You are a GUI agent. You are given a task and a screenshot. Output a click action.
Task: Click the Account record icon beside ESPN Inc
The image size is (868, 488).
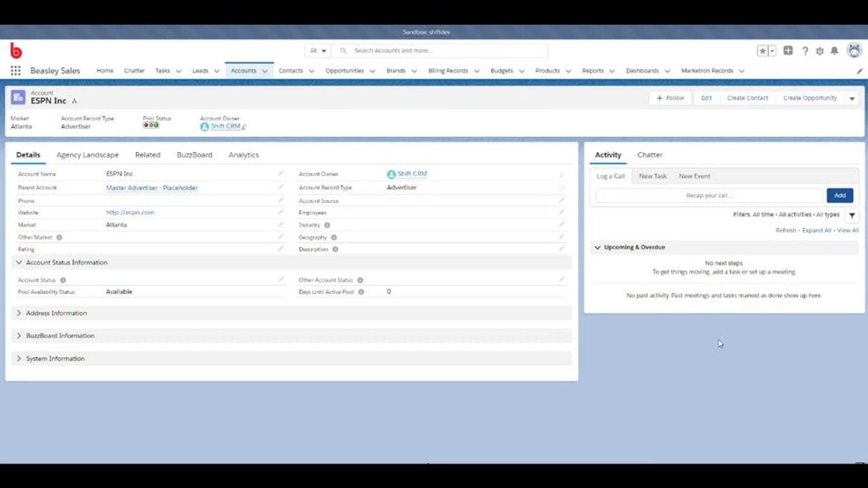coord(18,98)
